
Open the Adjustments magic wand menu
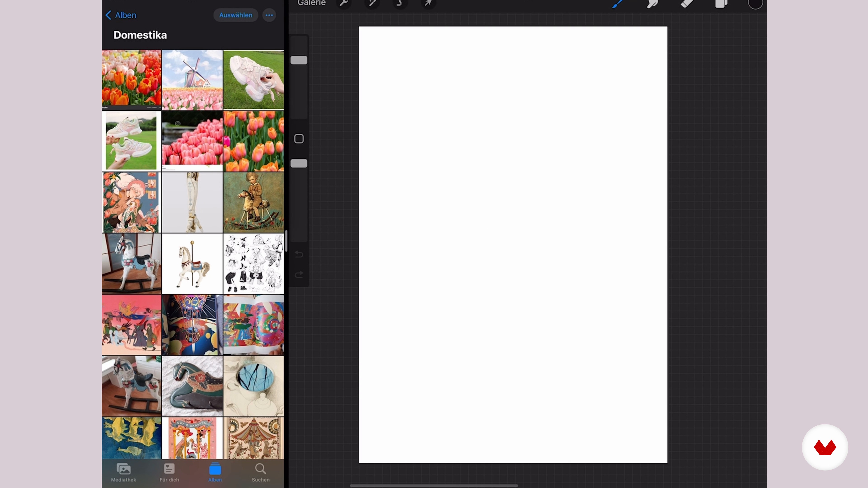pyautogui.click(x=372, y=3)
